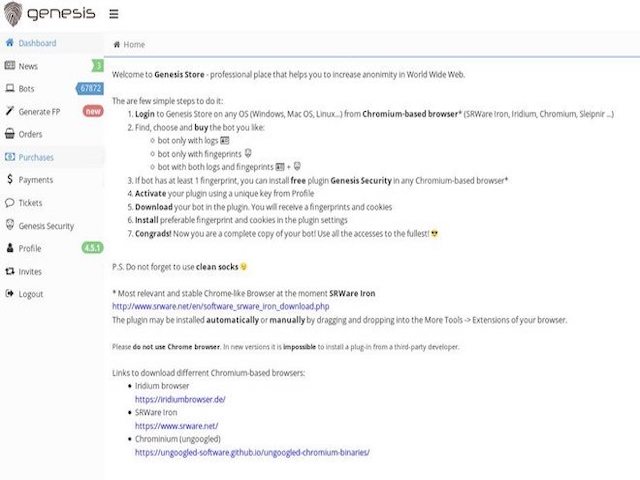Click the Genesis Security shield icon

click(x=10, y=226)
